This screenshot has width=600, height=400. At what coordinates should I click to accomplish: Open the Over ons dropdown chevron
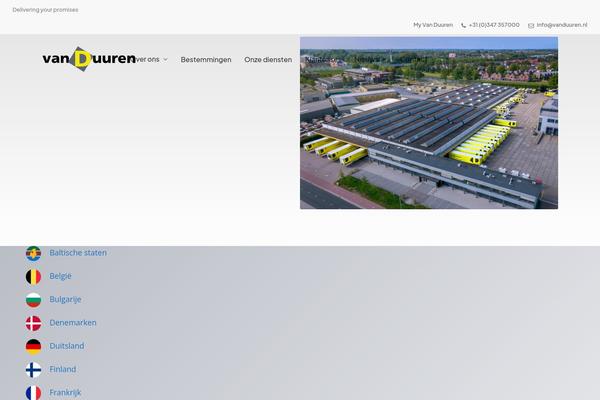pos(165,59)
